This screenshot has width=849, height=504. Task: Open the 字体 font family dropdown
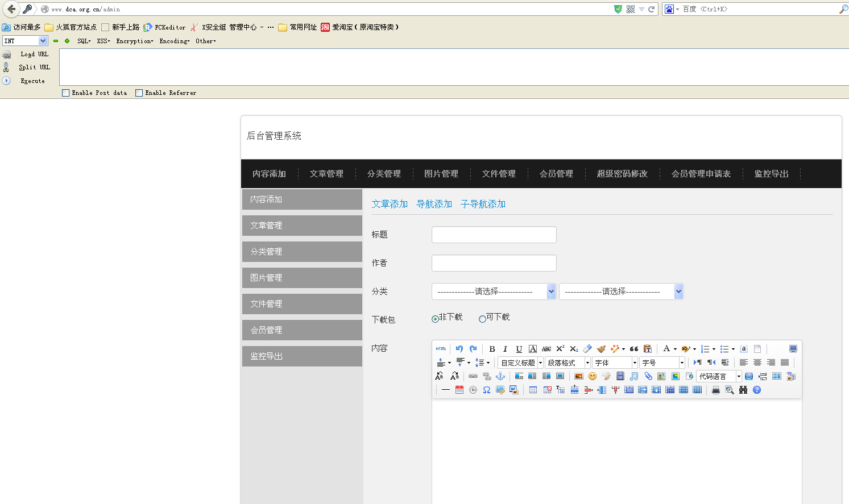615,363
